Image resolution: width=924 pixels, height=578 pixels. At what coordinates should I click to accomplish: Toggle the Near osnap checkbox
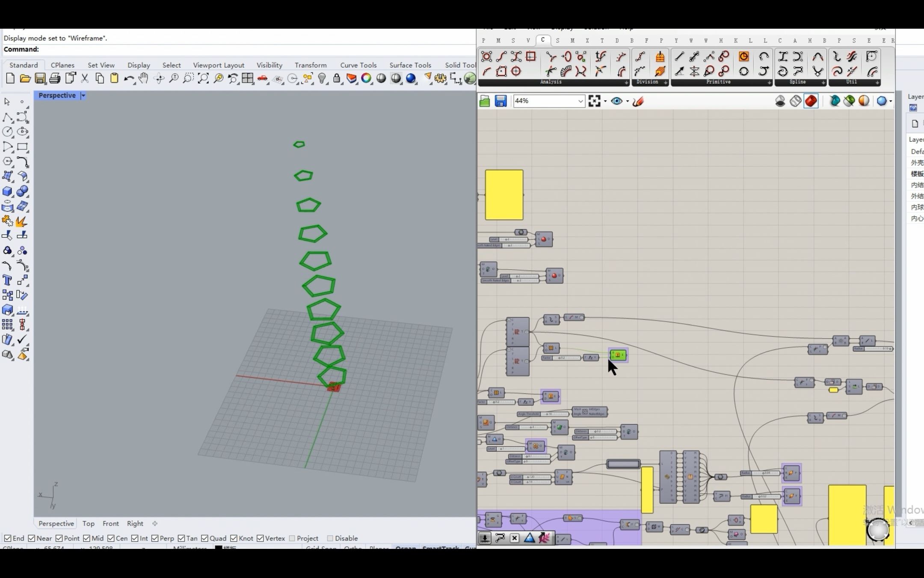pyautogui.click(x=32, y=538)
